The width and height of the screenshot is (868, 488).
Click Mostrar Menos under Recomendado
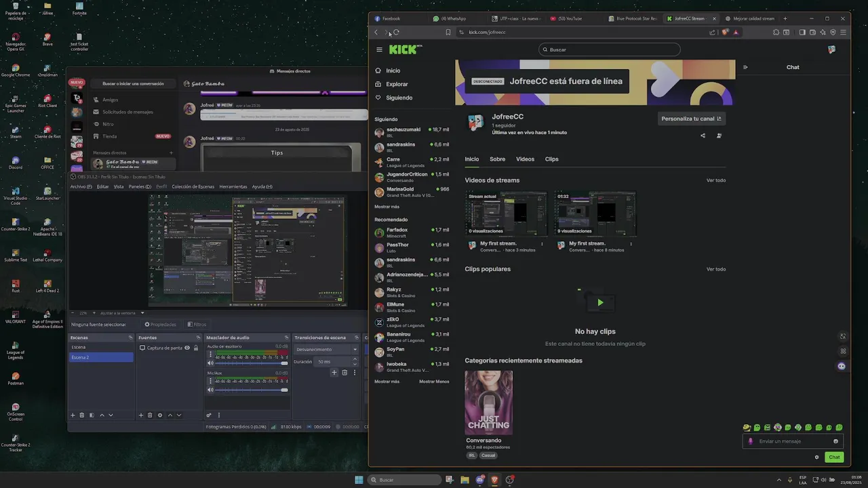[x=434, y=382]
